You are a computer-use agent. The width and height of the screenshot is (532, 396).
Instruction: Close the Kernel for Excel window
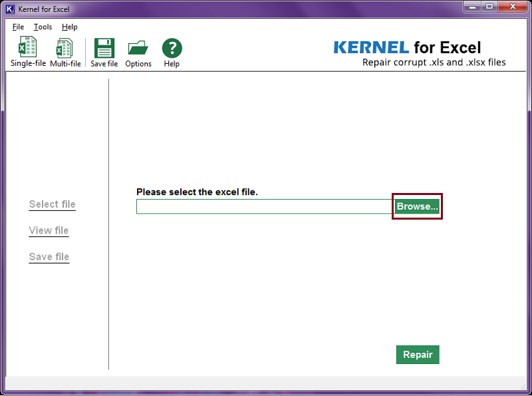pyautogui.click(x=513, y=7)
